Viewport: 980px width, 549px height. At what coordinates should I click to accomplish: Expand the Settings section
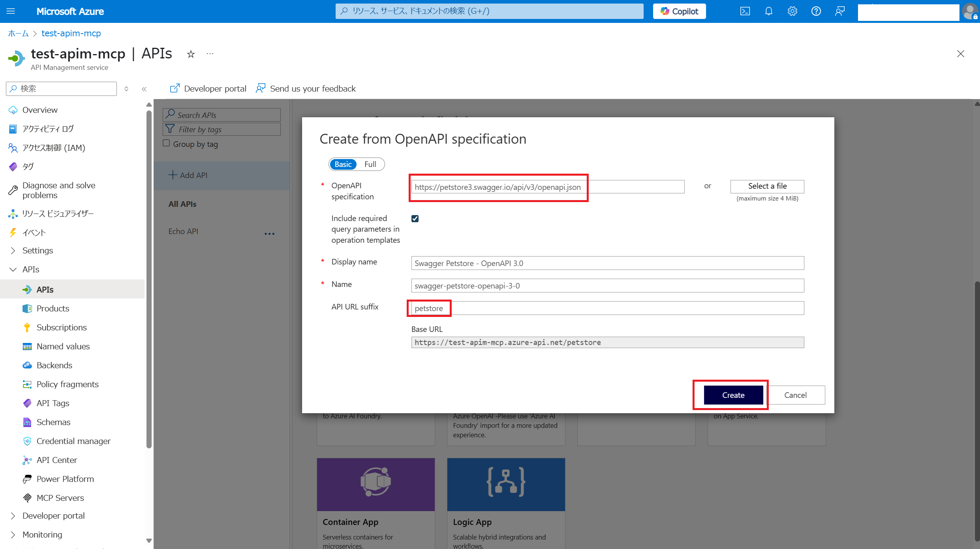pos(38,250)
